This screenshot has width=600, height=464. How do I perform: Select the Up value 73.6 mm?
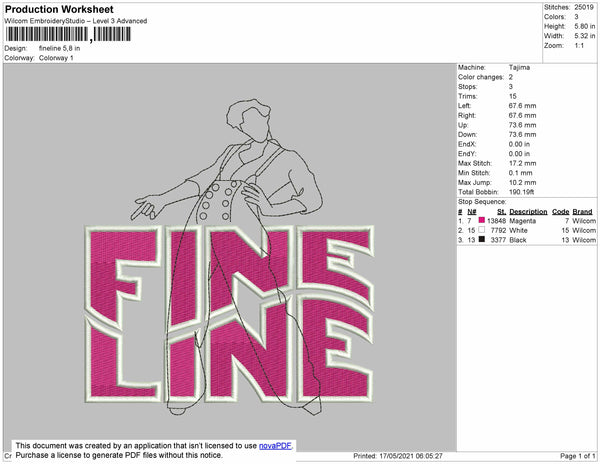[x=522, y=125]
